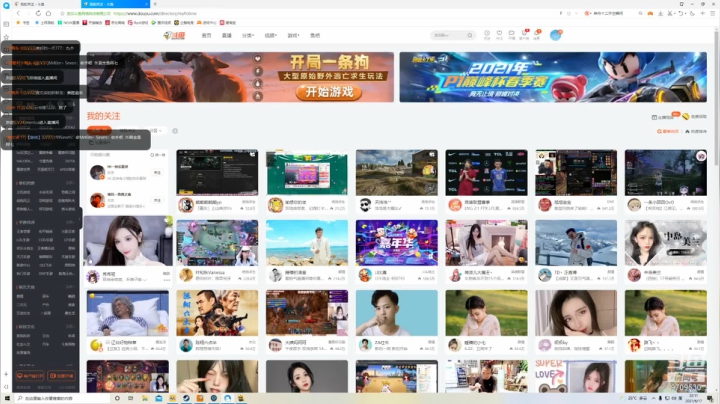This screenshot has height=404, width=720.
Task: Open the TCL esports interview thumbnail
Action: click(486, 173)
